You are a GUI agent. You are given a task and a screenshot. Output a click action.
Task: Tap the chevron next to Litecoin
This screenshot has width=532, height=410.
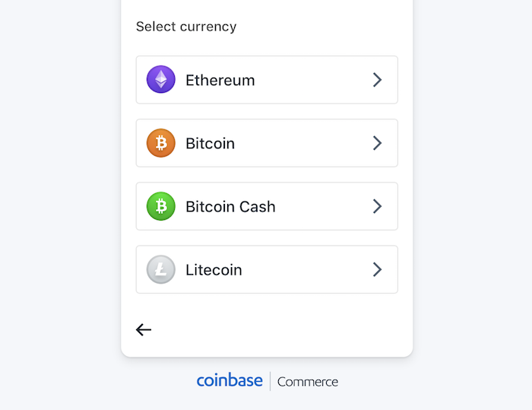coord(377,269)
